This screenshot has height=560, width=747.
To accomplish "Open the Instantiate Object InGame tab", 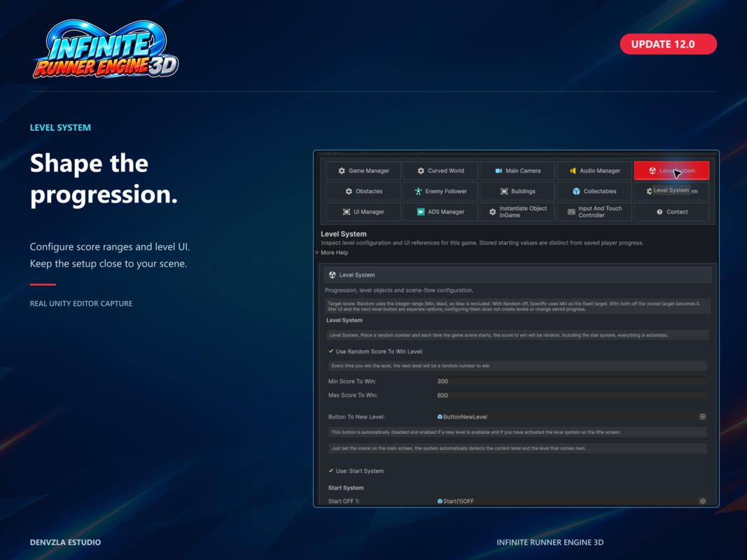I will (x=517, y=212).
